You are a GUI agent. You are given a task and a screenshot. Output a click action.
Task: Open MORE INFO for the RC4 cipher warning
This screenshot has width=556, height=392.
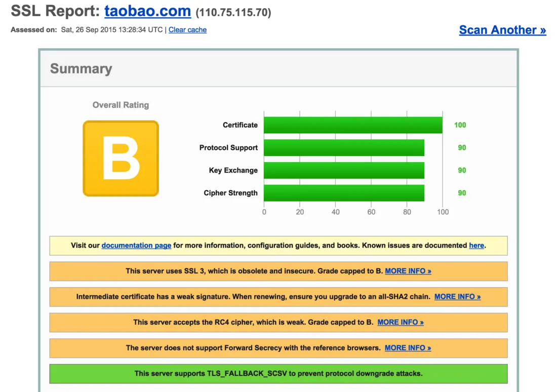pos(400,322)
